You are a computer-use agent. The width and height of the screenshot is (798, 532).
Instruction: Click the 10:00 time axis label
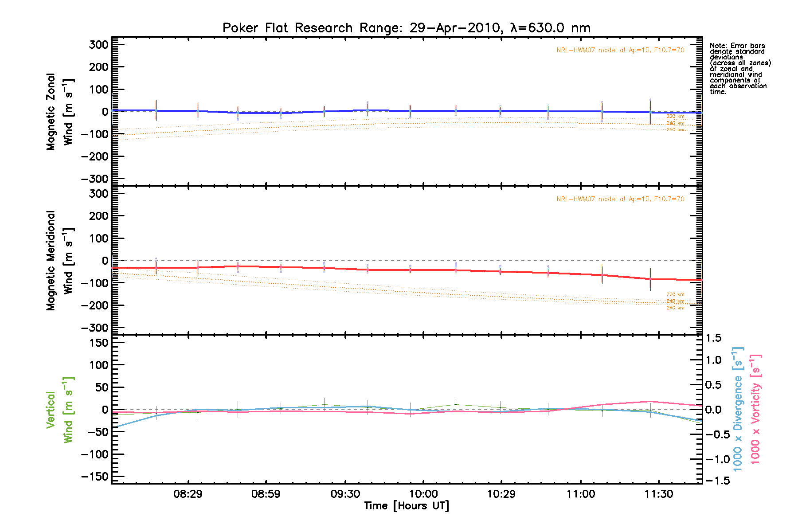pyautogui.click(x=423, y=494)
